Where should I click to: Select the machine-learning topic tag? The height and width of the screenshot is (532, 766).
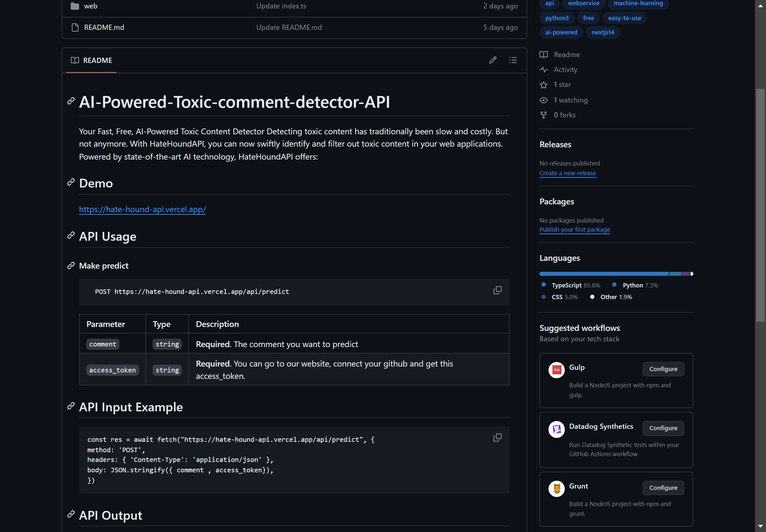[x=638, y=3]
